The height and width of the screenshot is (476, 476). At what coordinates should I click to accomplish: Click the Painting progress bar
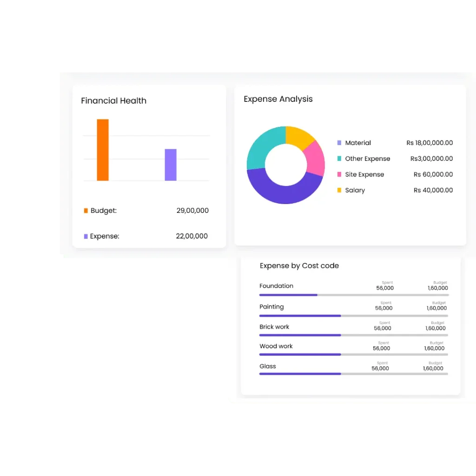[353, 316]
